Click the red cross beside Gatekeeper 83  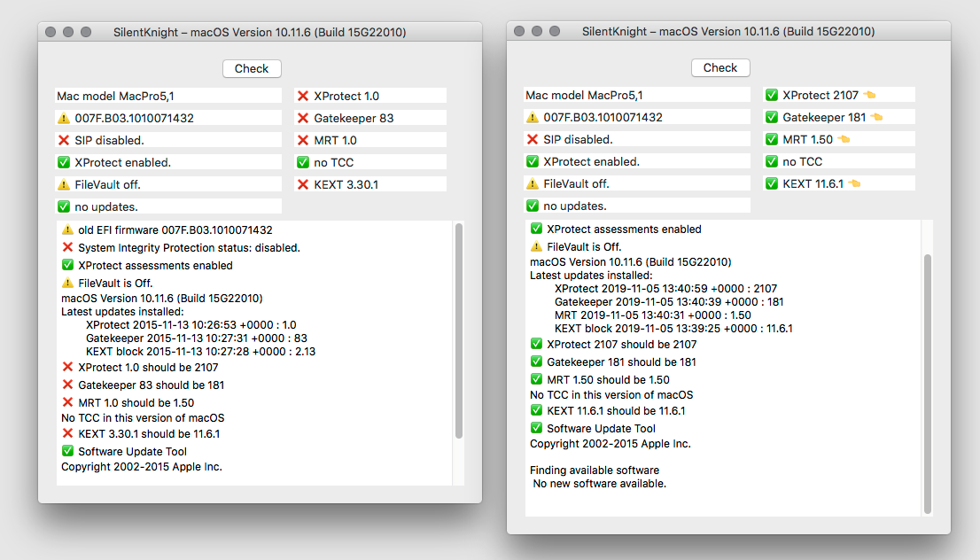click(303, 118)
